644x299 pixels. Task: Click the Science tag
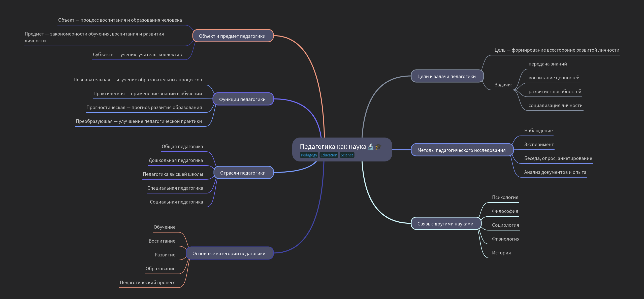(347, 155)
